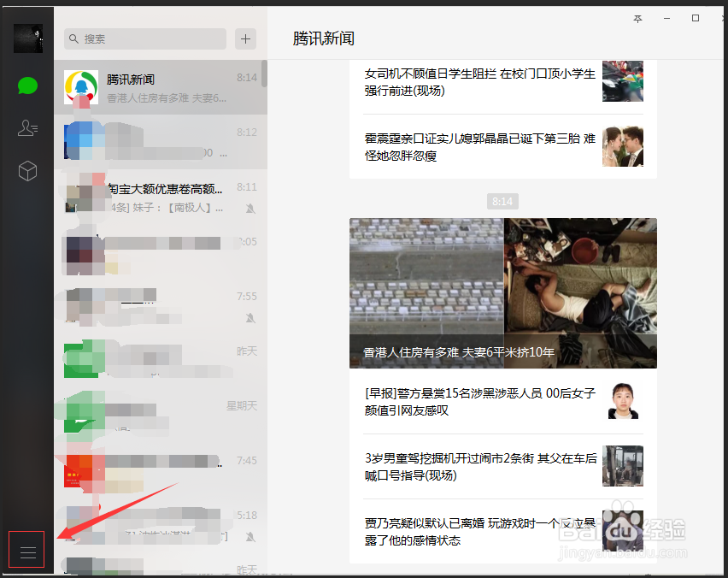The image size is (728, 578).
Task: Click portrait thumbnail beside 早报 article
Action: pyautogui.click(x=623, y=401)
